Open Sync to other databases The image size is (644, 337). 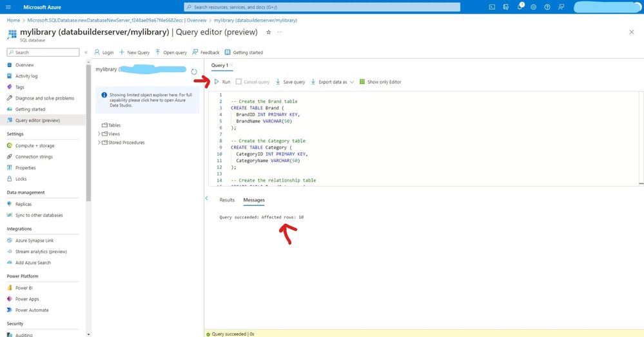click(39, 215)
